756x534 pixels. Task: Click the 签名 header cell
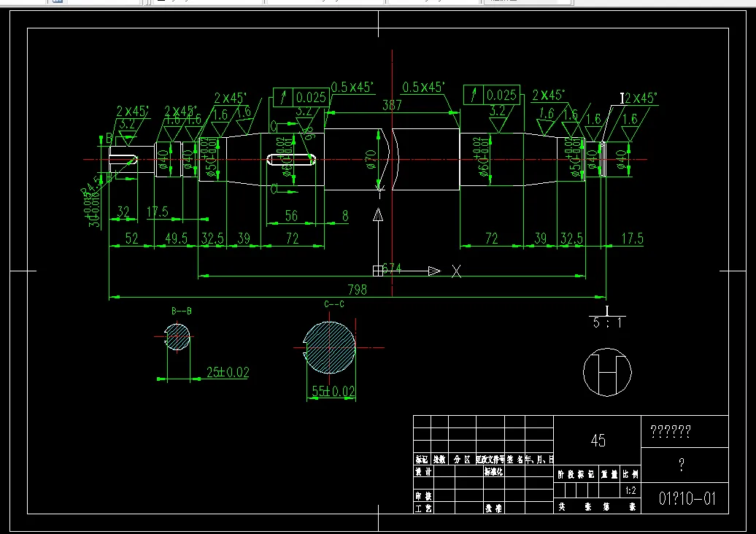(514, 460)
